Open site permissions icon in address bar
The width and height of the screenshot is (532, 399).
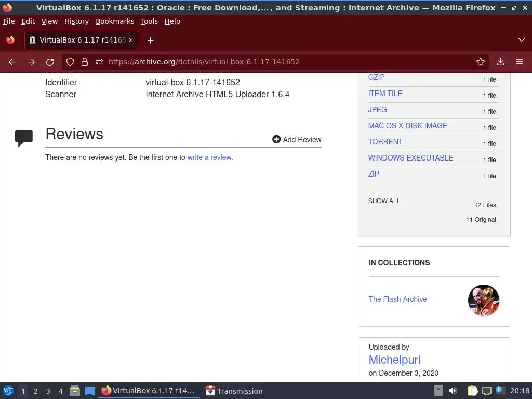point(99,62)
